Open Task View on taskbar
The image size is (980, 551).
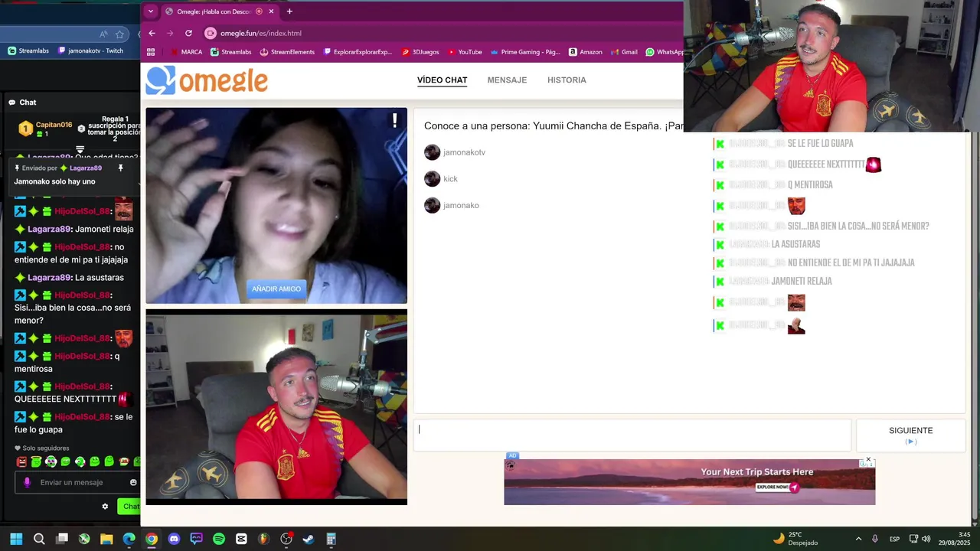pyautogui.click(x=62, y=539)
